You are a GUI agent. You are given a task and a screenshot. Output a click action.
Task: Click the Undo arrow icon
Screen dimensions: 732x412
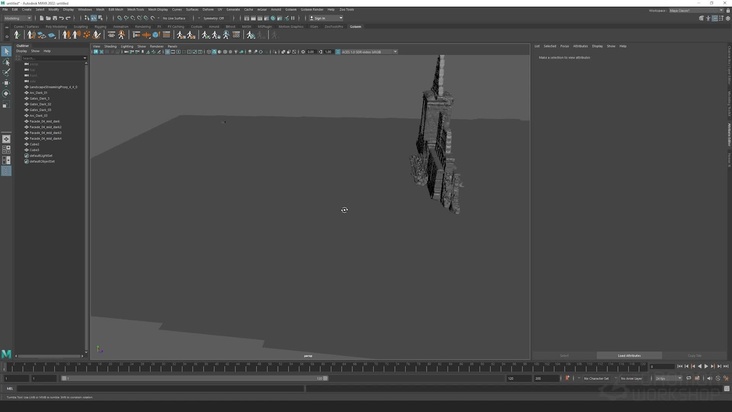tap(61, 18)
